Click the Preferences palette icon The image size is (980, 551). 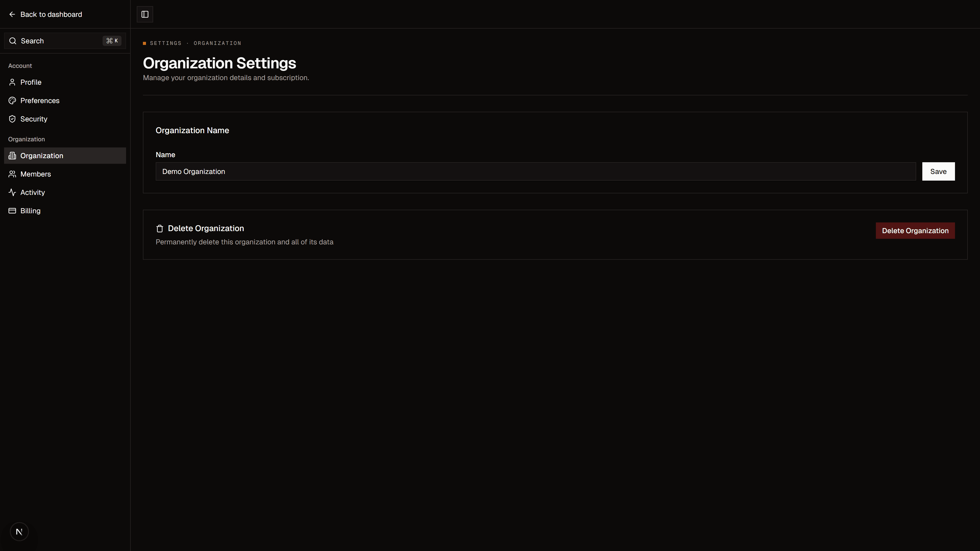(12, 101)
